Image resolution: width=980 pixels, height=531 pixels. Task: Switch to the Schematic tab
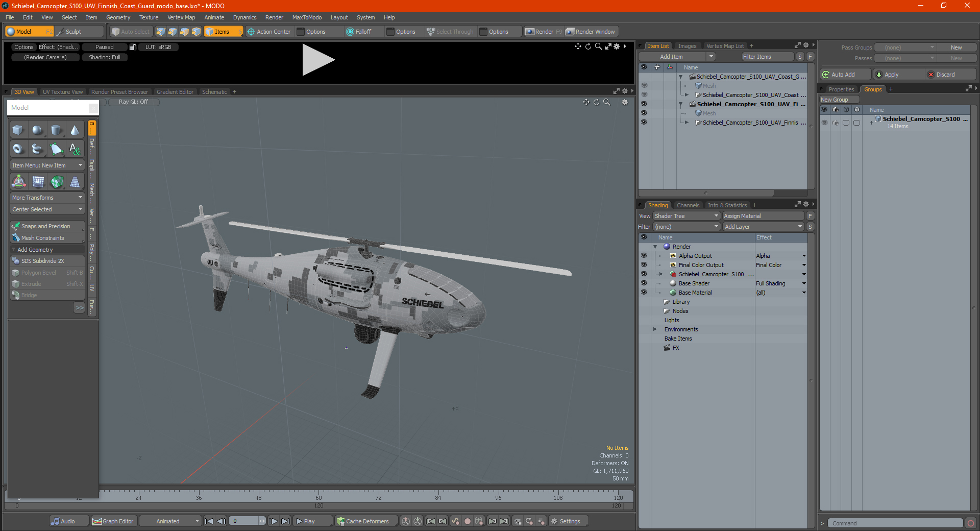(x=214, y=92)
